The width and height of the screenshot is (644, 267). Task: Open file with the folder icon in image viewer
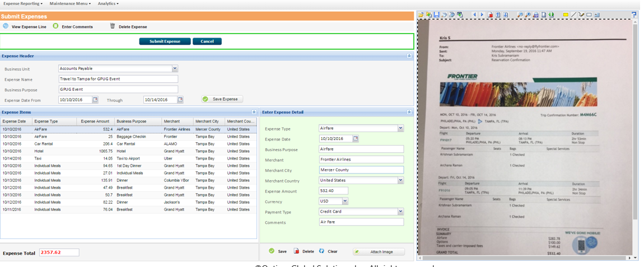coord(421,15)
